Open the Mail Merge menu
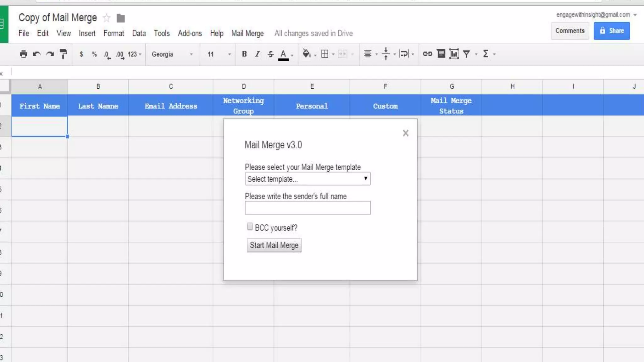The image size is (644, 362). 247,33
